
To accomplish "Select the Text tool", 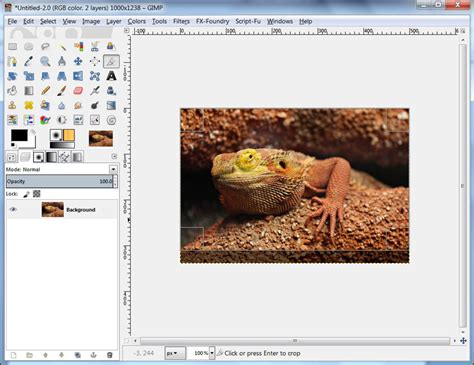I will [x=111, y=76].
